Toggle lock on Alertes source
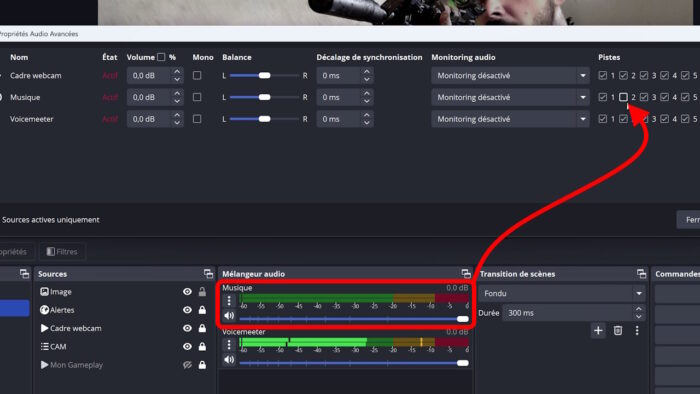The height and width of the screenshot is (394, 700). 202,310
